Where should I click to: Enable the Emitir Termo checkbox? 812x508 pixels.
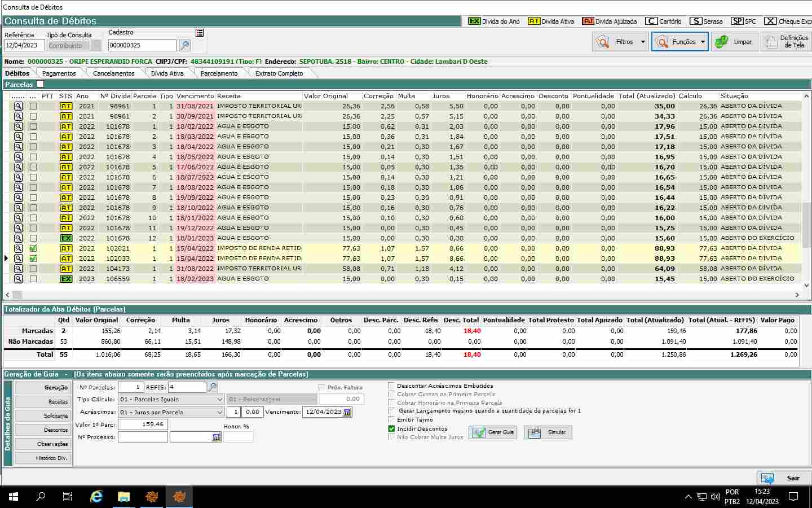(392, 420)
